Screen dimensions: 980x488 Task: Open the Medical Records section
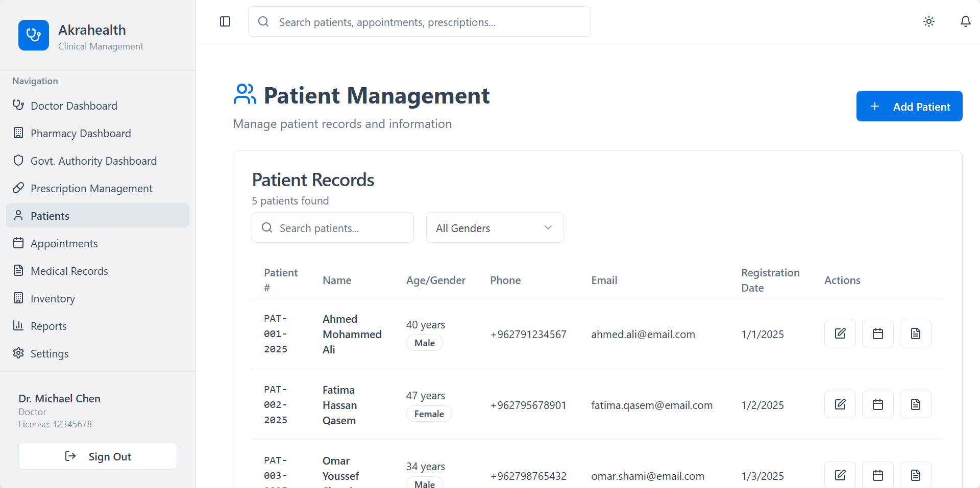(x=69, y=270)
